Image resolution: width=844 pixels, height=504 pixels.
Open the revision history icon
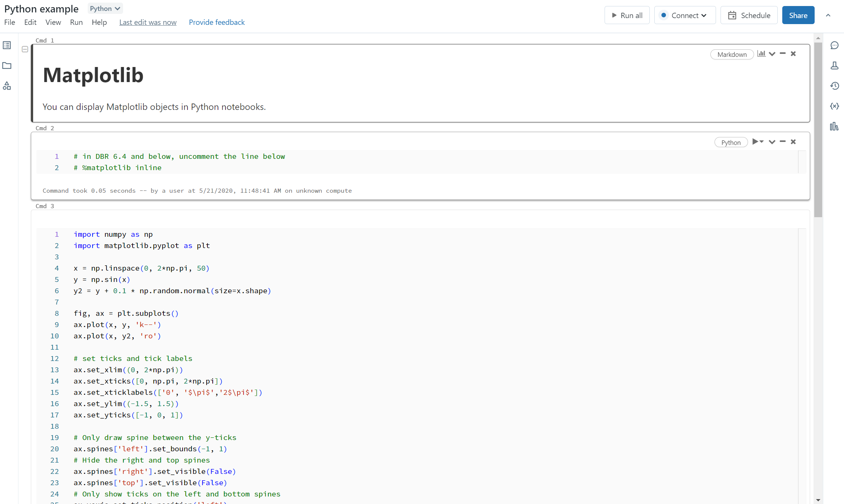coord(835,86)
